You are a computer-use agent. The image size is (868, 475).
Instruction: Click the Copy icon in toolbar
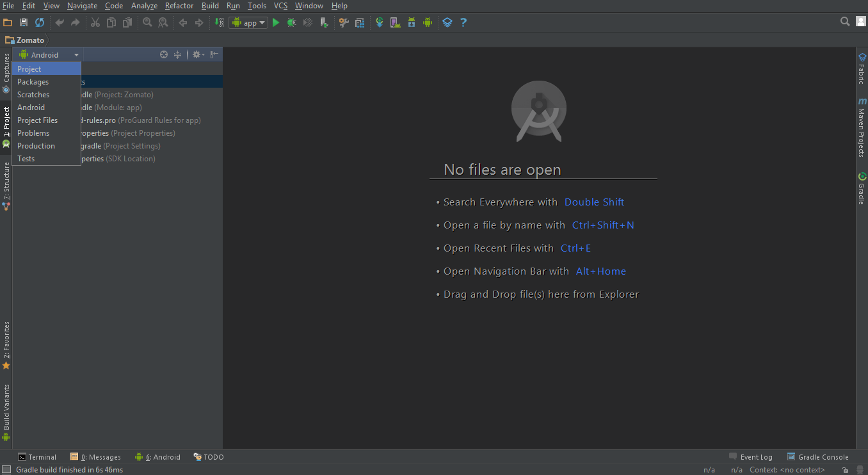click(111, 22)
